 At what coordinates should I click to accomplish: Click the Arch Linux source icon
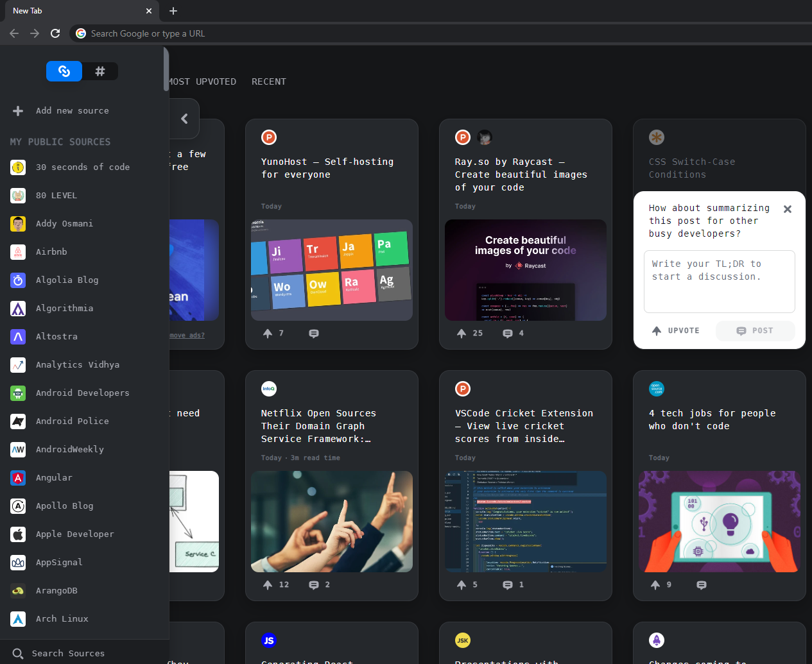tap(17, 618)
